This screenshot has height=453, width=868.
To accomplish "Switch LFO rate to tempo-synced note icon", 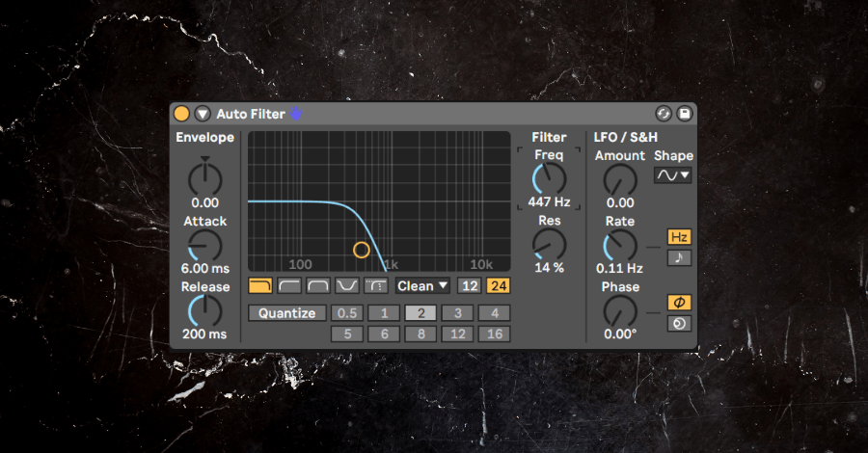I will click(679, 257).
